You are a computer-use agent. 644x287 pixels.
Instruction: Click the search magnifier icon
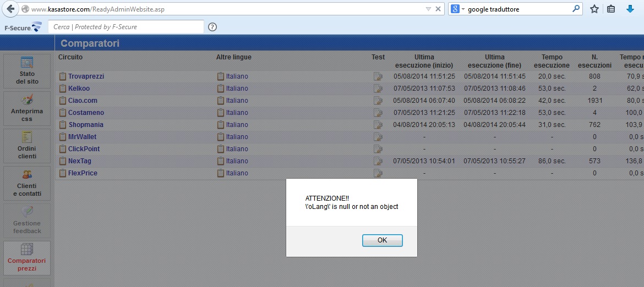pyautogui.click(x=576, y=9)
